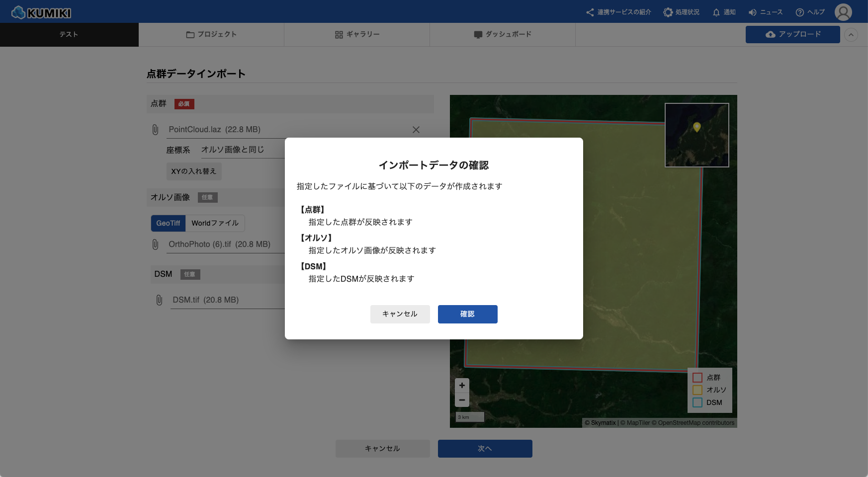Zoom out on the map
Screen dimensions: 868x477
(x=462, y=399)
